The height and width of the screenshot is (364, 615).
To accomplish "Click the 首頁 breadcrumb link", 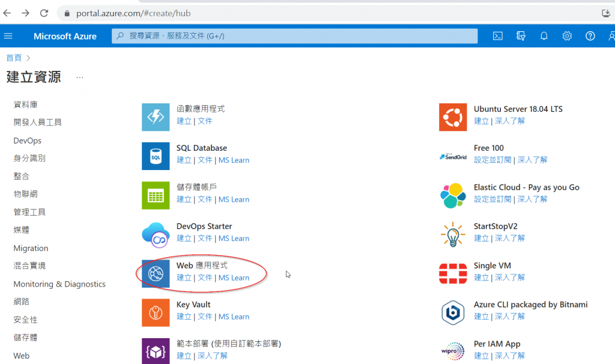I will coord(14,58).
